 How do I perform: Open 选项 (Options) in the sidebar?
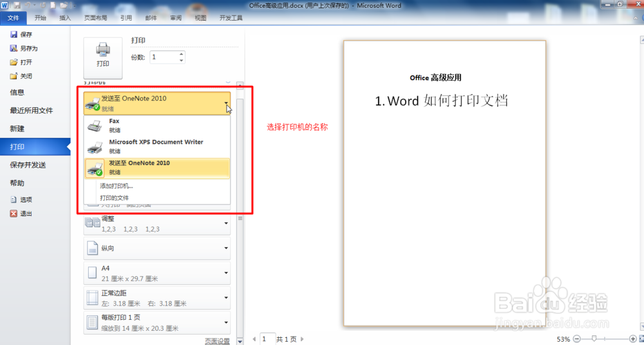[x=21, y=200]
